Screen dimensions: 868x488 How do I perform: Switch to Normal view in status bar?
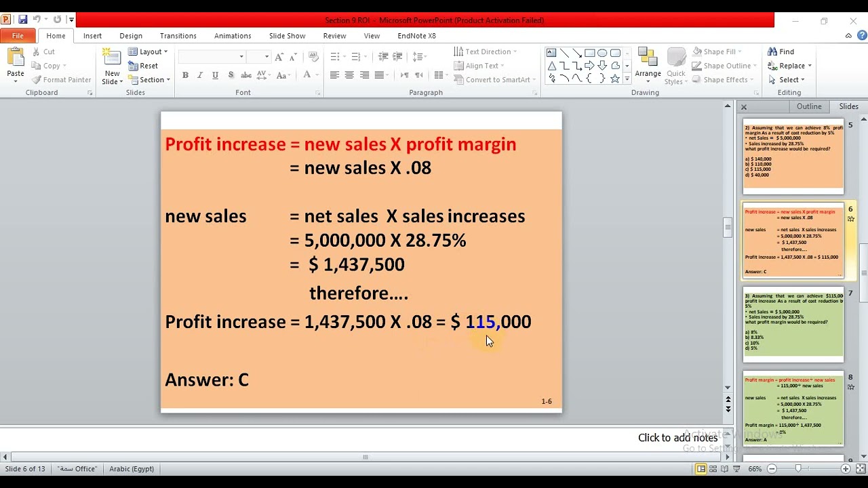coord(701,469)
